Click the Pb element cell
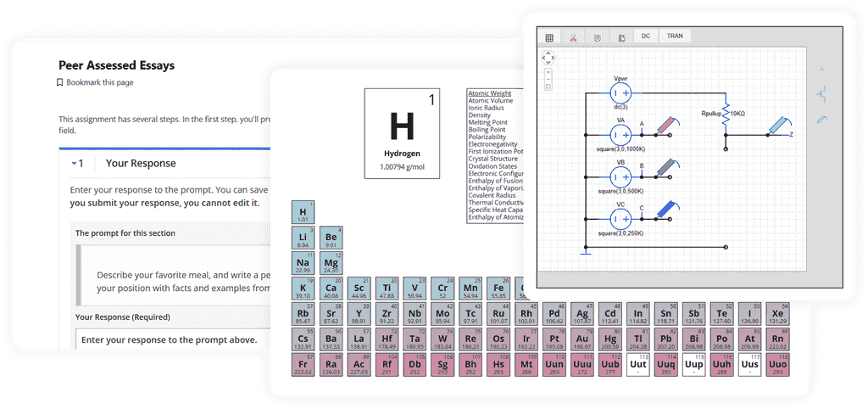Image resolution: width=868 pixels, height=409 pixels. pos(666,339)
